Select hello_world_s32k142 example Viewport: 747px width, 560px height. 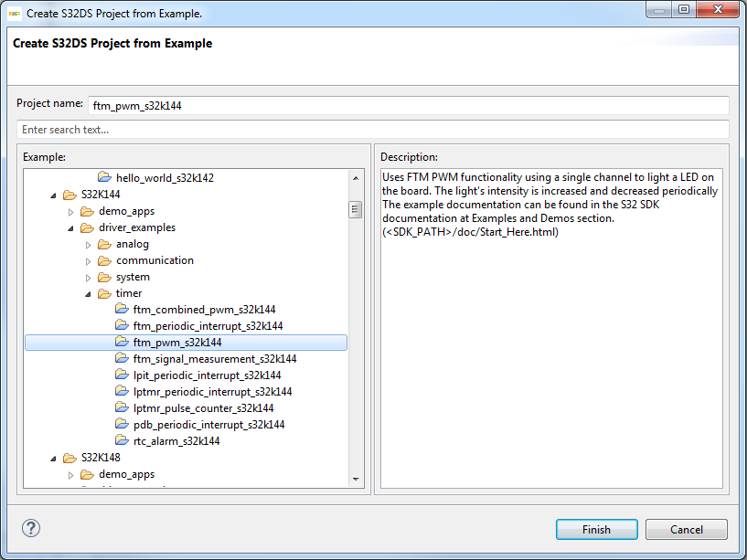[165, 178]
